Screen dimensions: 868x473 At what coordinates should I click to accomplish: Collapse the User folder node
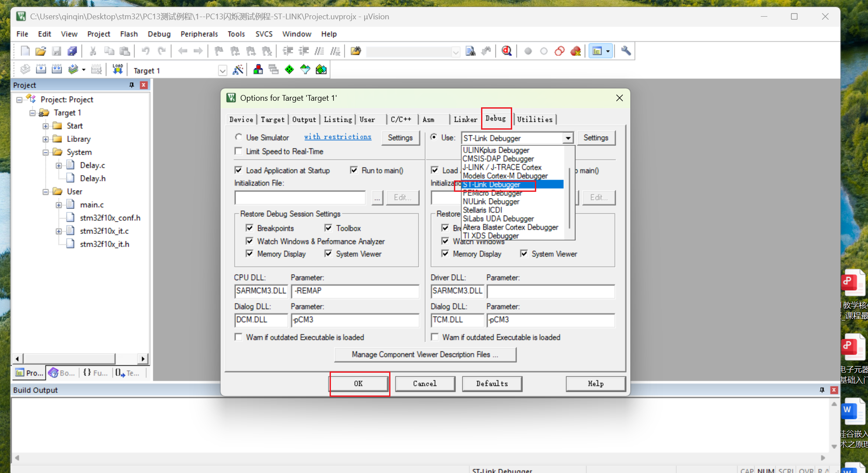[46, 192]
